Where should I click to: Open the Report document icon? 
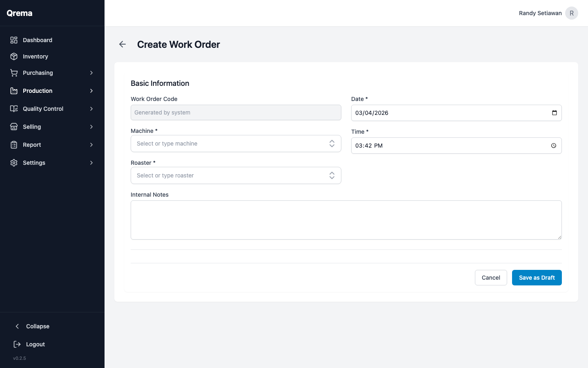tap(13, 145)
